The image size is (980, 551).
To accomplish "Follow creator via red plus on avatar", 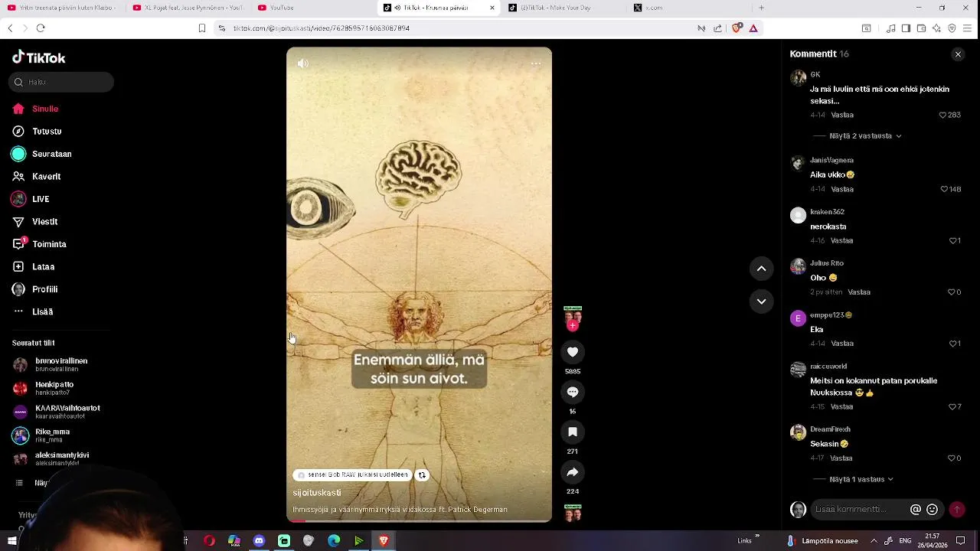I will [573, 326].
